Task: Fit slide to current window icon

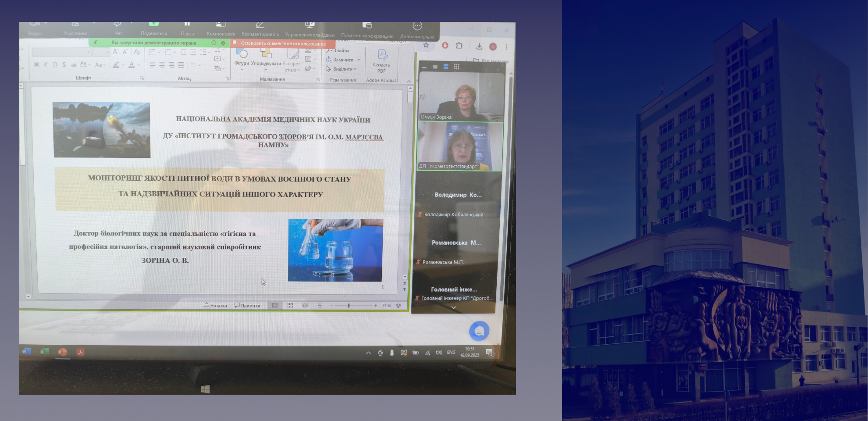Action: [x=398, y=305]
